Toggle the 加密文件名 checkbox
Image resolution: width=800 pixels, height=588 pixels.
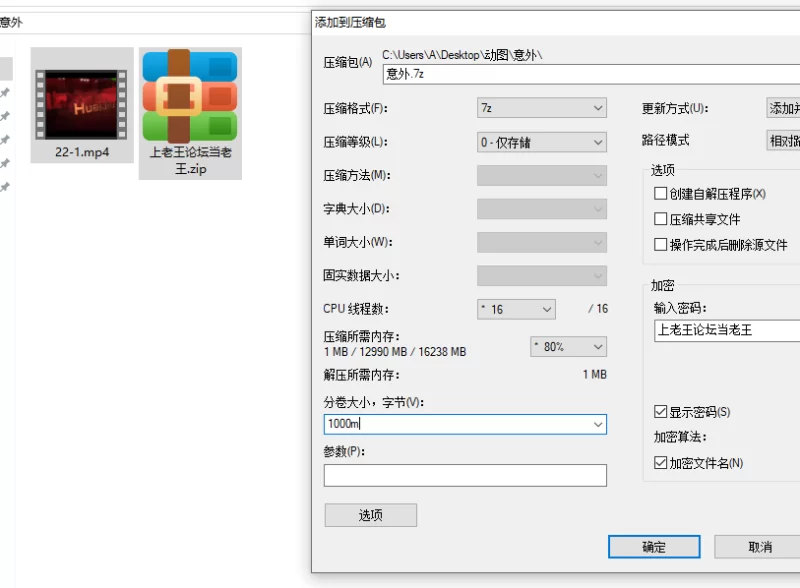pos(660,462)
